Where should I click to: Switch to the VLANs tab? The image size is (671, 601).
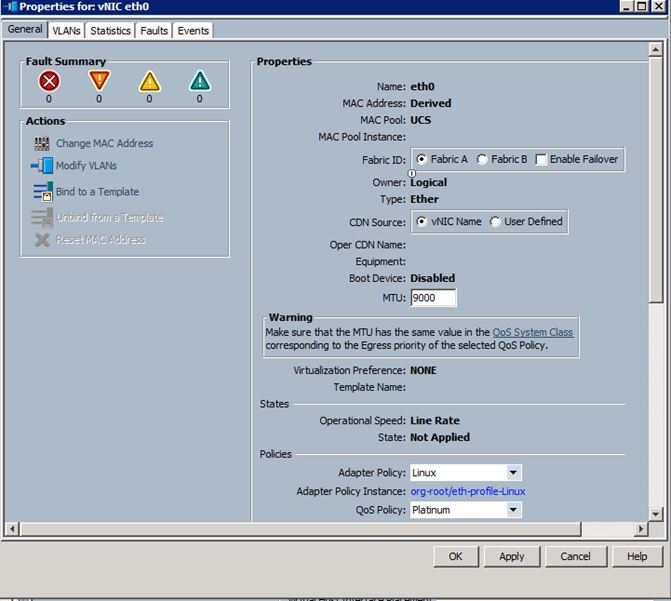(66, 31)
